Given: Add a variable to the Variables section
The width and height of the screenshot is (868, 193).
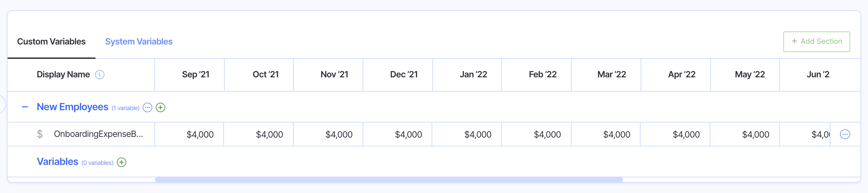Looking at the screenshot, I should pyautogui.click(x=122, y=162).
